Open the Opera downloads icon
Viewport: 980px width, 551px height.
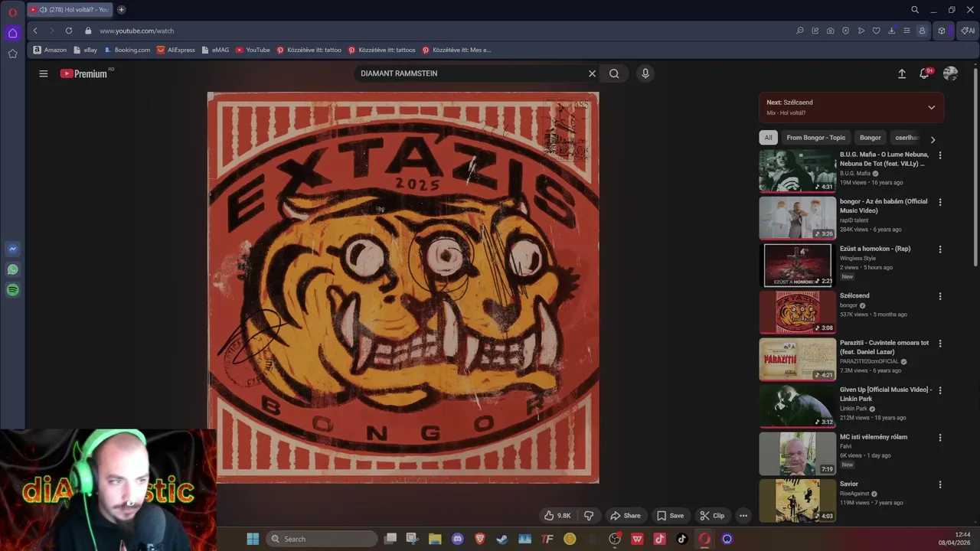click(892, 31)
